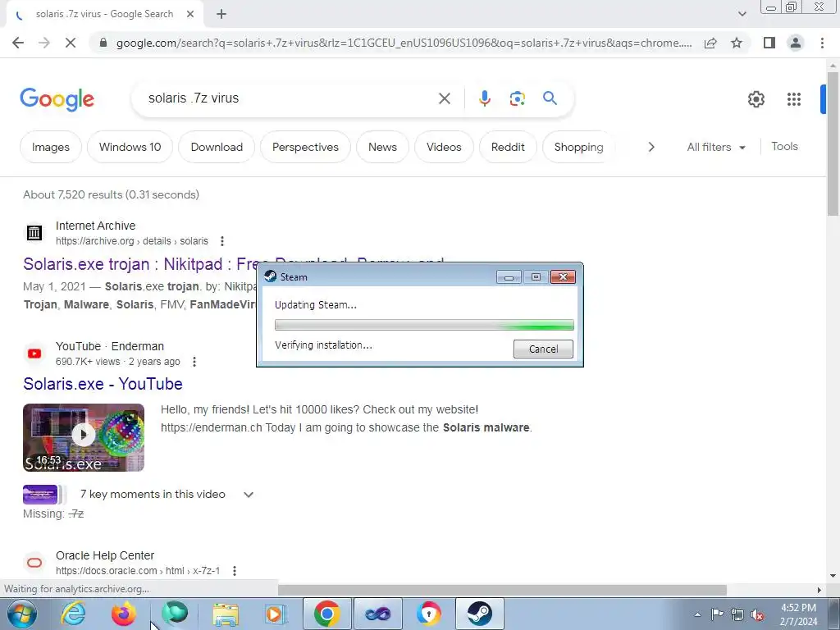The width and height of the screenshot is (840, 630).
Task: Open the All filters dropdown
Action: (716, 147)
